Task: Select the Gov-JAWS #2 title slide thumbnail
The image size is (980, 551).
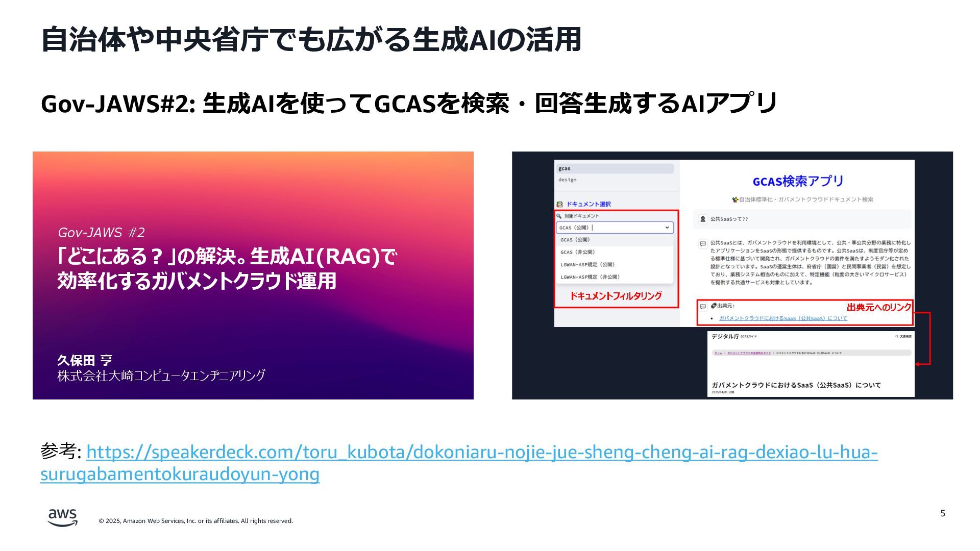Action: 253,275
